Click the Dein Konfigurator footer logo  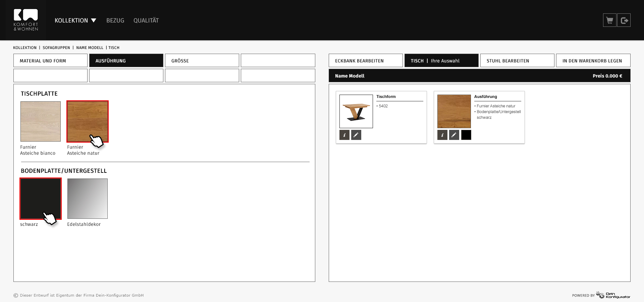click(x=613, y=295)
